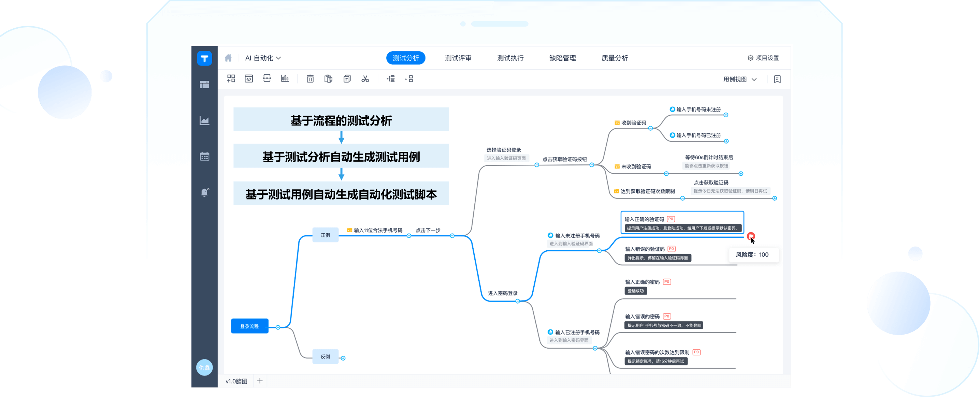
Task: Collapse the 进入密码登录 node
Action: (x=517, y=301)
